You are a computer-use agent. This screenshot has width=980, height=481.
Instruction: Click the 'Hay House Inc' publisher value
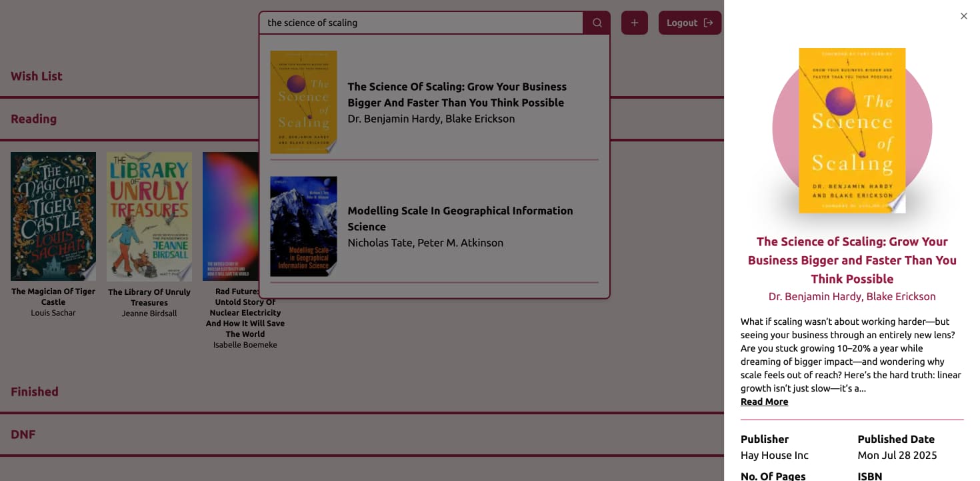[775, 455]
